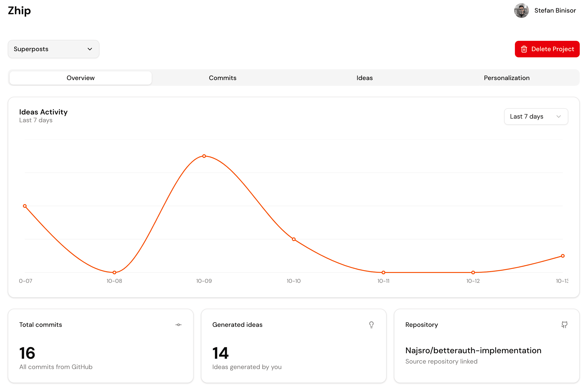The width and height of the screenshot is (588, 389).
Task: Click the 16 total commits number
Action: click(x=27, y=353)
